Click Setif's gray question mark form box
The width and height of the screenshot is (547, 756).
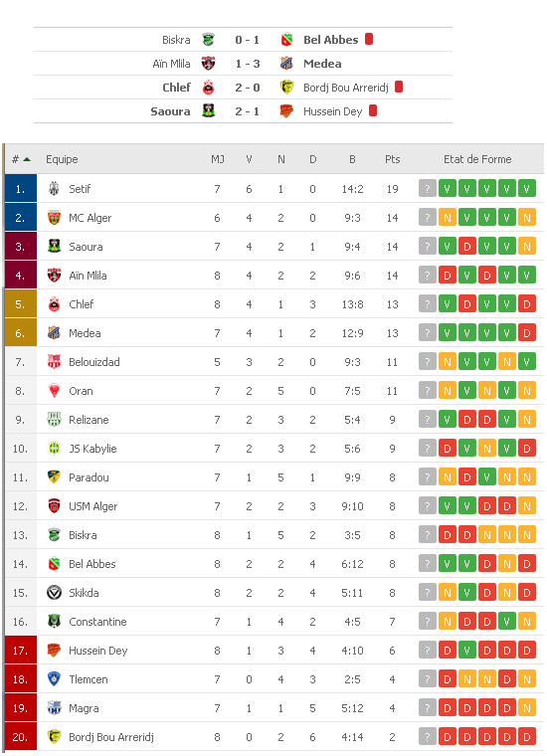coord(428,189)
